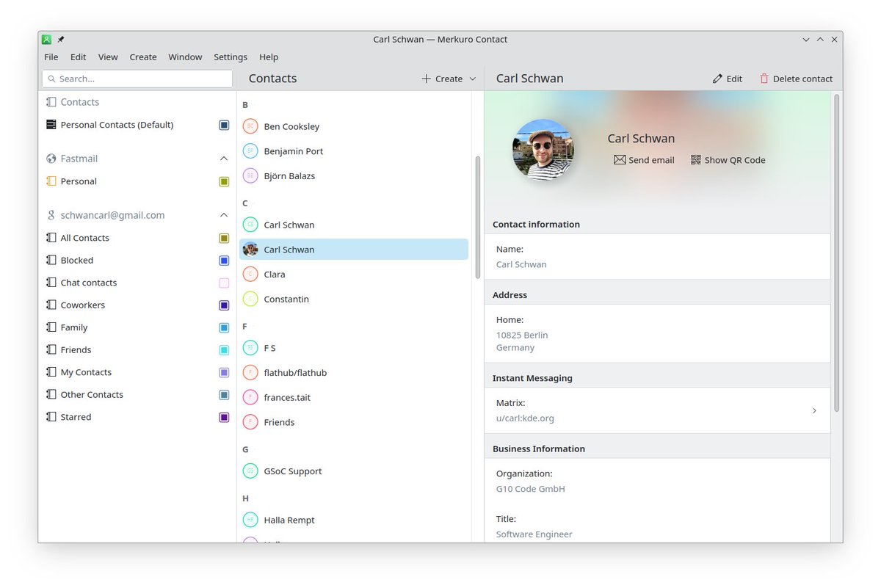Screen dimensions: 881x588
Task: Toggle Chat contacts color checkbox
Action: click(x=224, y=283)
